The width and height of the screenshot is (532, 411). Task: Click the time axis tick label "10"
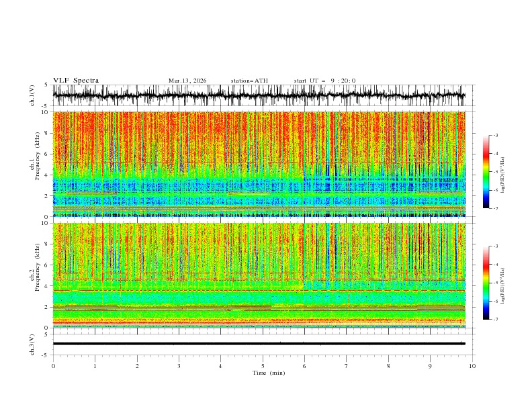(x=472, y=366)
